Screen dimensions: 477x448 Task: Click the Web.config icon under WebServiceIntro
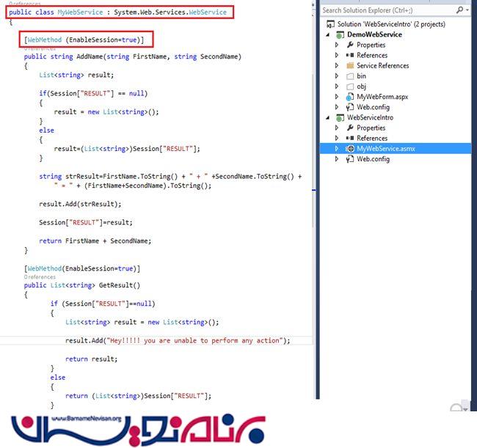click(350, 159)
